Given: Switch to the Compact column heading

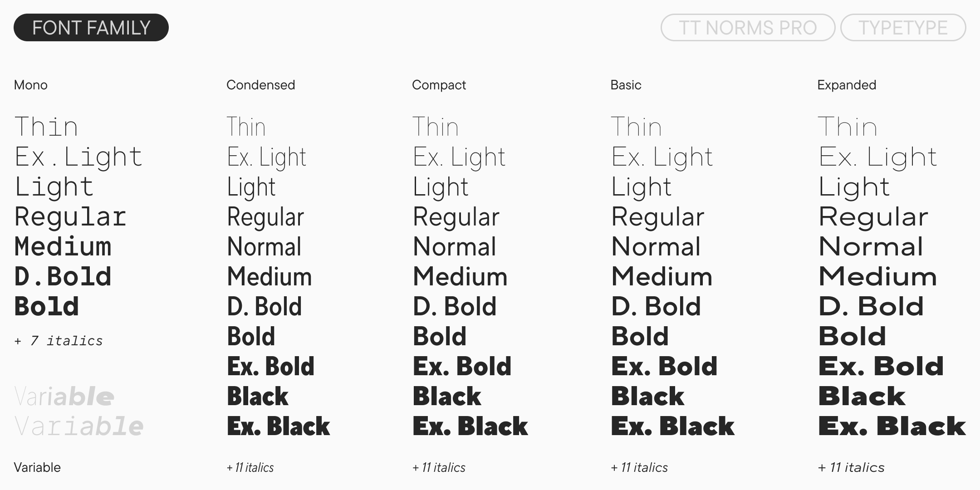Looking at the screenshot, I should coord(439,85).
